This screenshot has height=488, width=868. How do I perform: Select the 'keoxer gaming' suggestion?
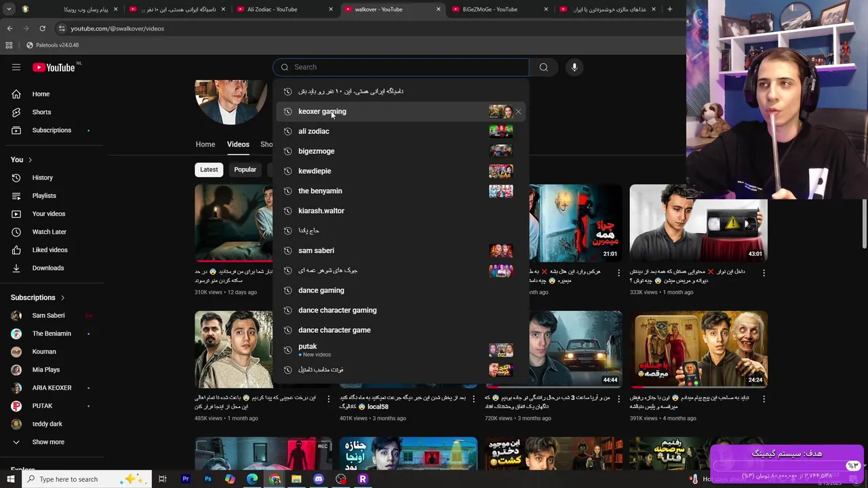pyautogui.click(x=401, y=111)
